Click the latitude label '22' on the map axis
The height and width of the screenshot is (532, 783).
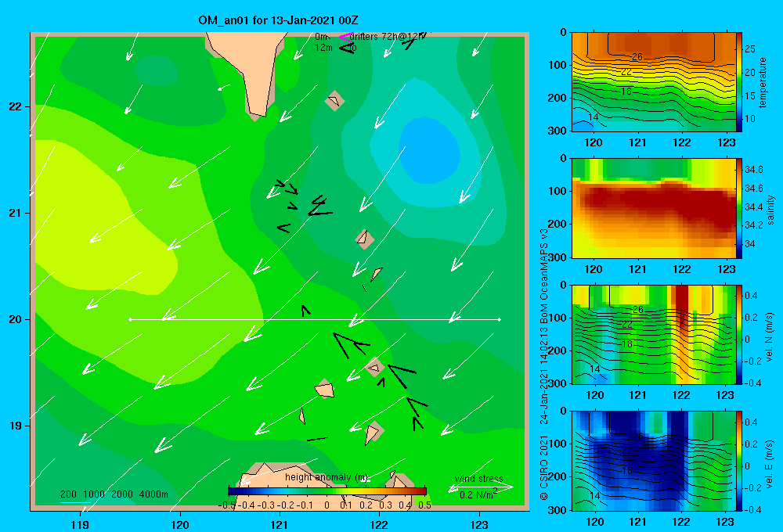tap(16, 106)
